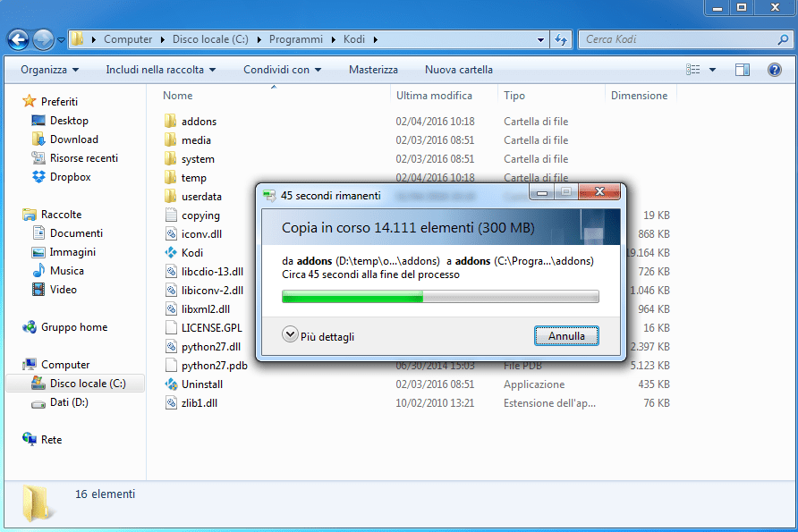Open the Condividi con menu
Image resolution: width=798 pixels, height=532 pixels.
click(x=282, y=70)
